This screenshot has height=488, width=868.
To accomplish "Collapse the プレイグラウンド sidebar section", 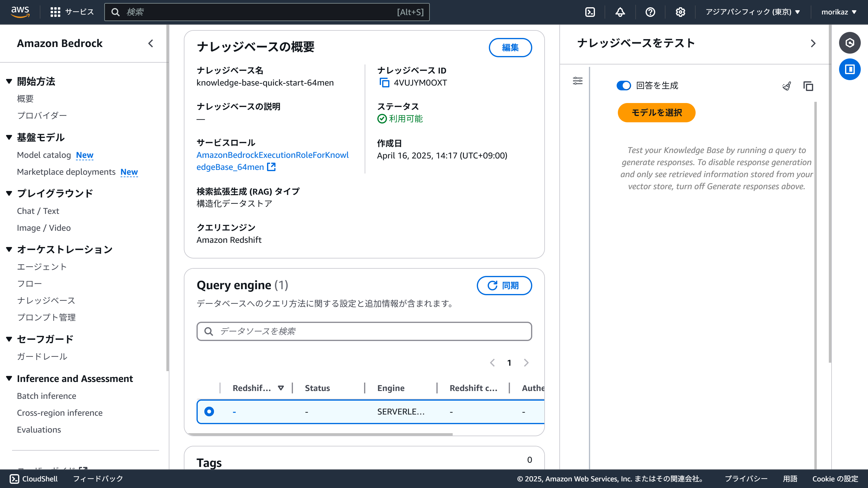I will (9, 193).
